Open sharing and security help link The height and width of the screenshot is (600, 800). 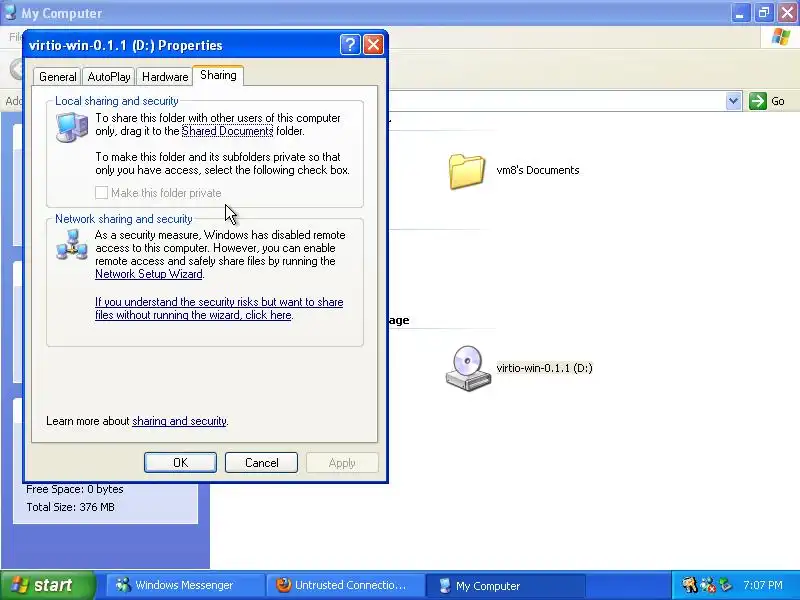click(179, 421)
